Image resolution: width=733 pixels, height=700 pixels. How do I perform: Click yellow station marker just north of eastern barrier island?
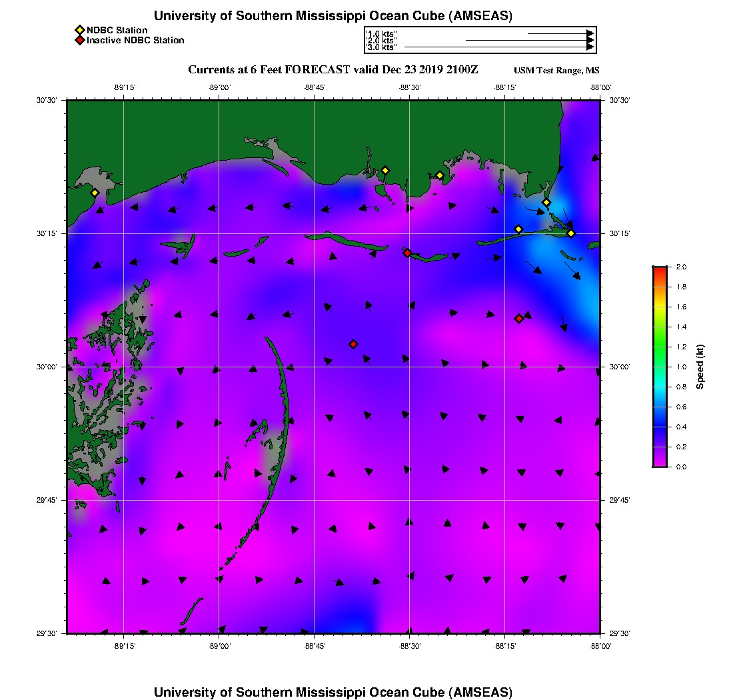[x=518, y=229]
